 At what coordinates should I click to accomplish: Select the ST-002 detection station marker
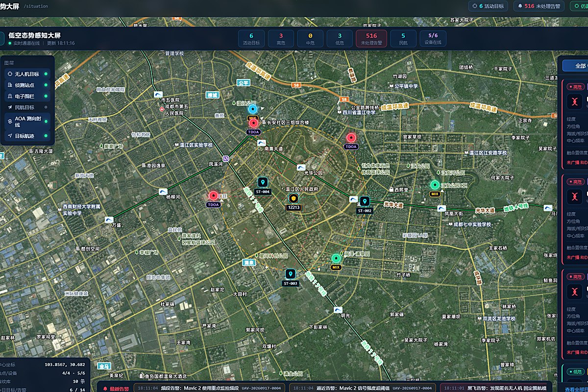tap(365, 201)
